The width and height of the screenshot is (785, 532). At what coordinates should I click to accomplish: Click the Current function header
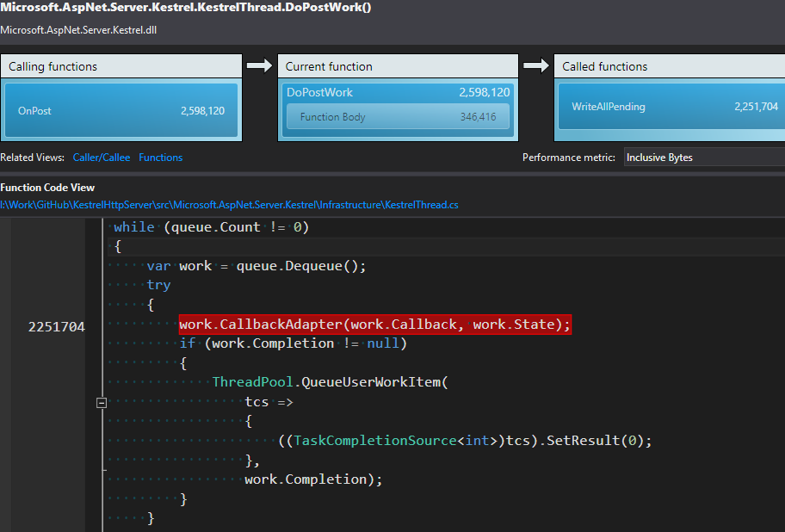coord(398,66)
